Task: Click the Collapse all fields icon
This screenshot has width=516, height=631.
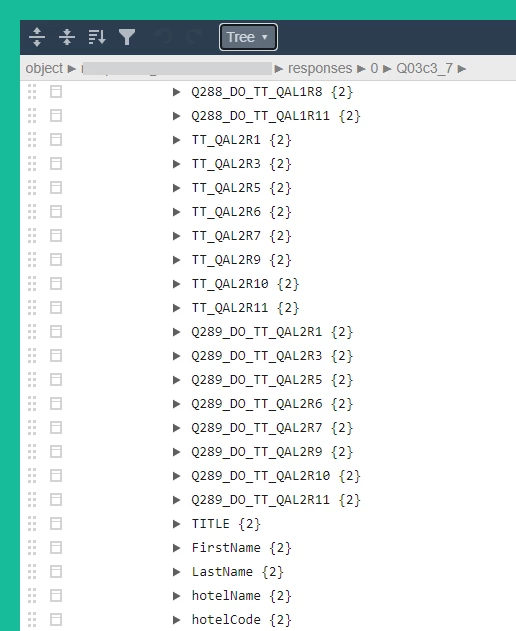Action: [x=67, y=37]
